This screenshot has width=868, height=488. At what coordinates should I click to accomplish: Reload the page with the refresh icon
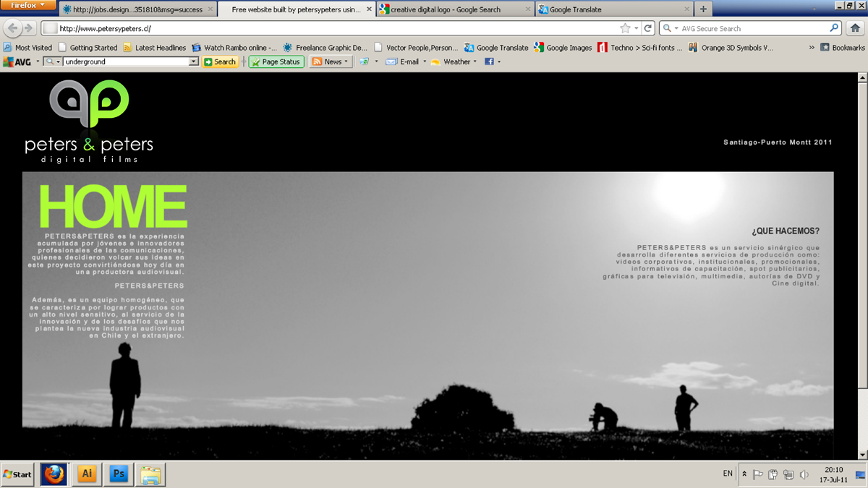(x=648, y=28)
